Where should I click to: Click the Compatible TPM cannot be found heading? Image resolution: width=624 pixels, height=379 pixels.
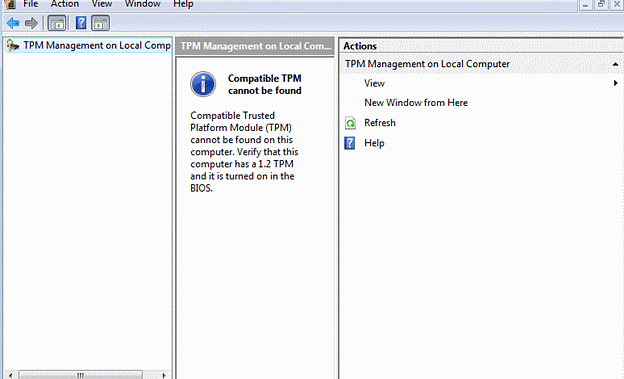[265, 84]
